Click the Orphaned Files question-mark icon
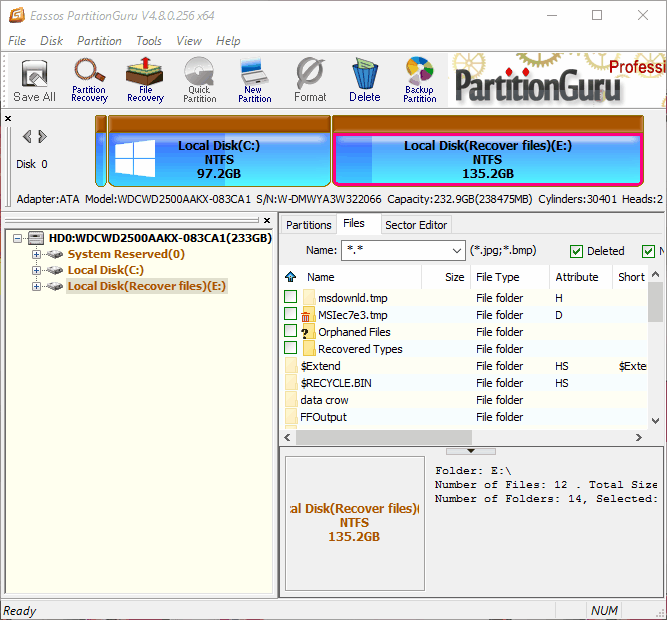The image size is (667, 620). [308, 332]
